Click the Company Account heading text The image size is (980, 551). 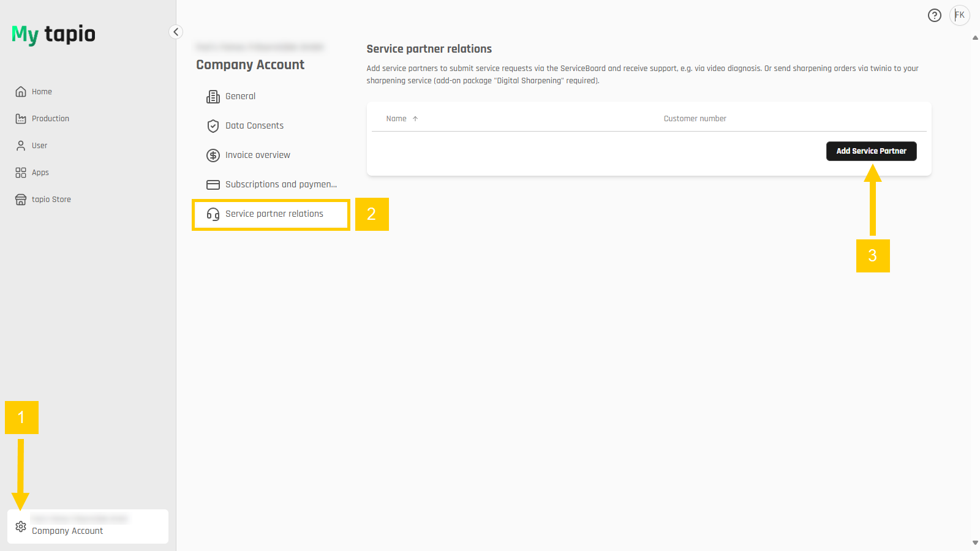point(250,65)
